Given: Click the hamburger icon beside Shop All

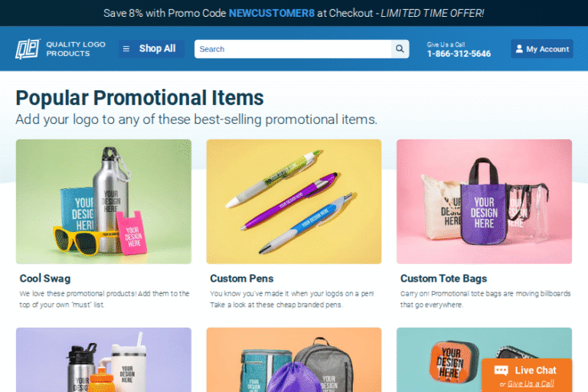Looking at the screenshot, I should (x=126, y=49).
